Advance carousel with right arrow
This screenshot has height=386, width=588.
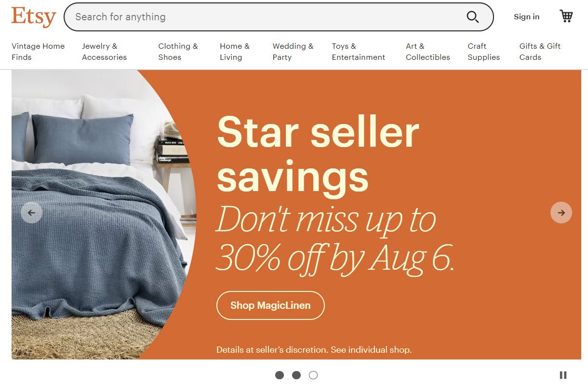(x=561, y=212)
